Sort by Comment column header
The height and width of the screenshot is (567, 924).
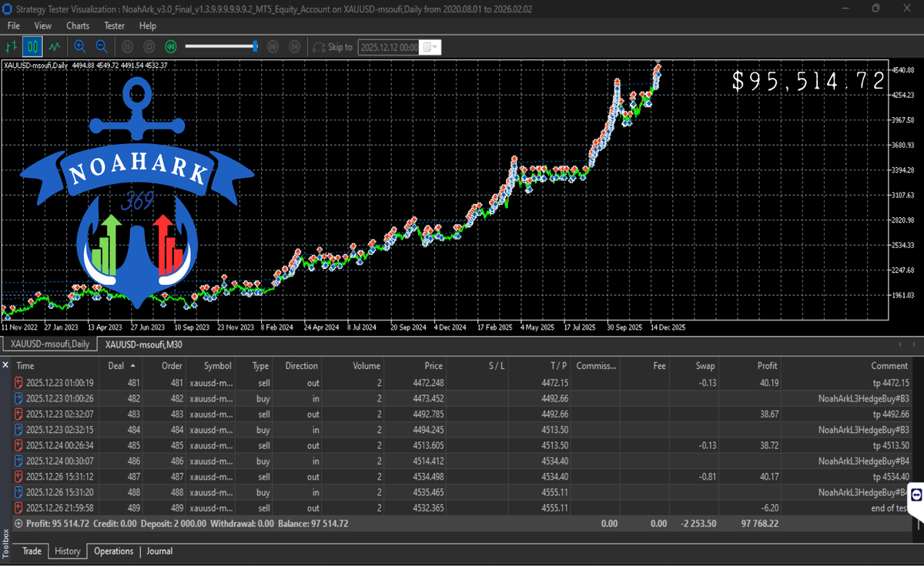coord(889,366)
